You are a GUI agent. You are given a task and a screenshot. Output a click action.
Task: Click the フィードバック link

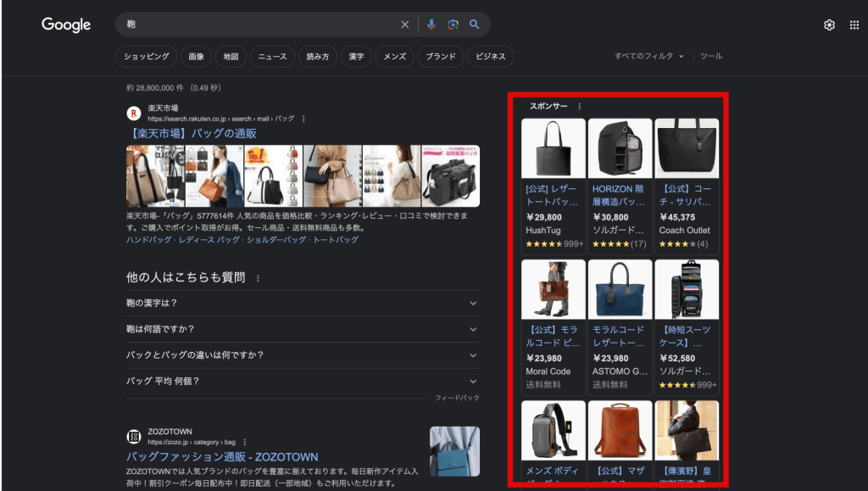point(457,398)
